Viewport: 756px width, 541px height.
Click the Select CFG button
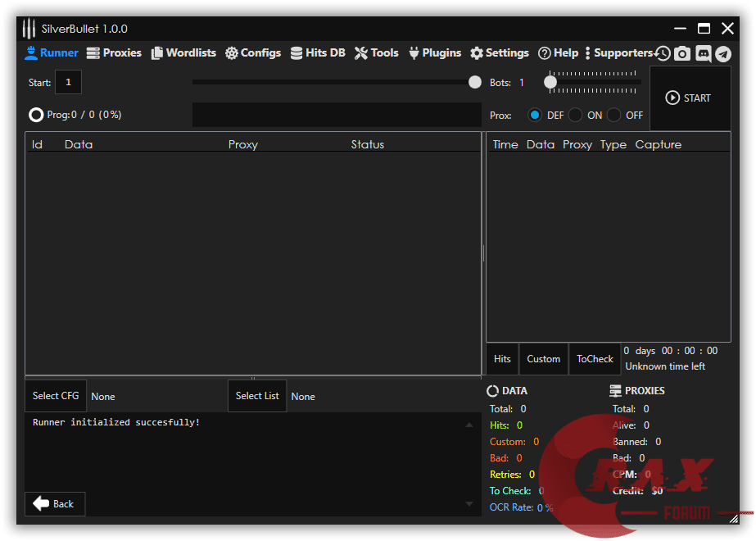[x=56, y=396]
